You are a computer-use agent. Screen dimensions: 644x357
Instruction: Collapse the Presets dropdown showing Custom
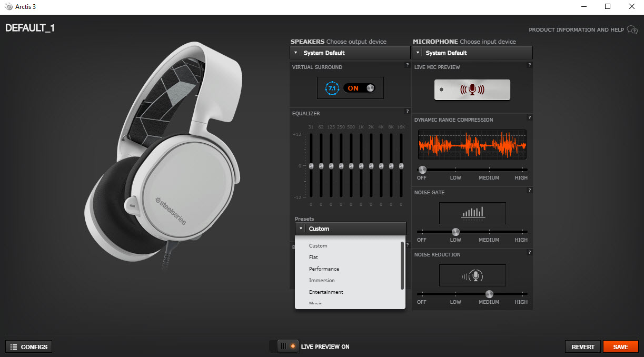pyautogui.click(x=351, y=229)
